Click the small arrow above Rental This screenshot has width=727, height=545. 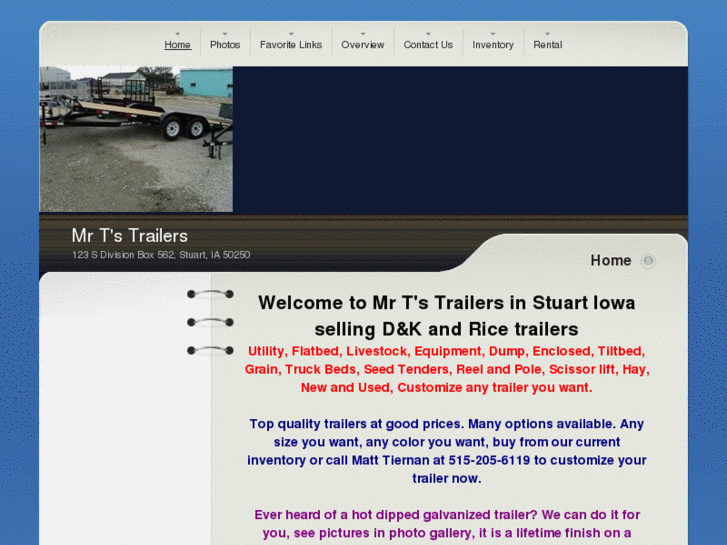[x=548, y=34]
